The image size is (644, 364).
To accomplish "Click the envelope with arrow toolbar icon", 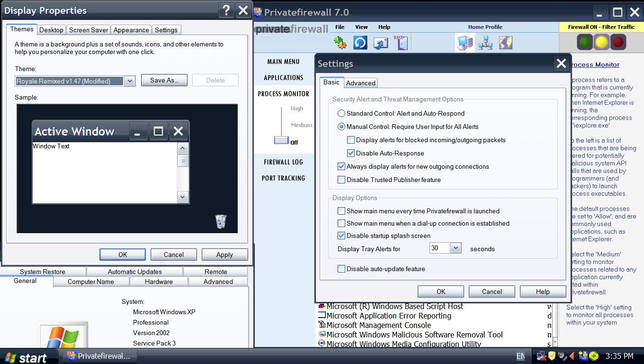I will click(x=381, y=43).
